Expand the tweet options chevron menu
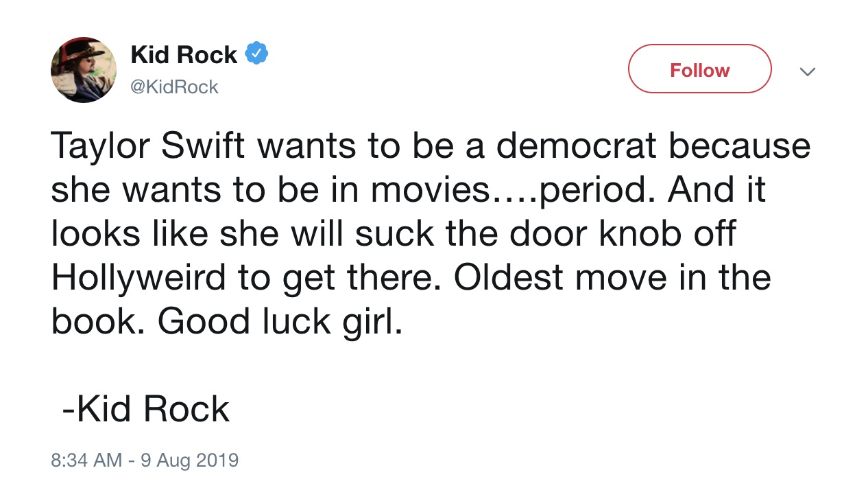The height and width of the screenshot is (490, 868). 808,71
